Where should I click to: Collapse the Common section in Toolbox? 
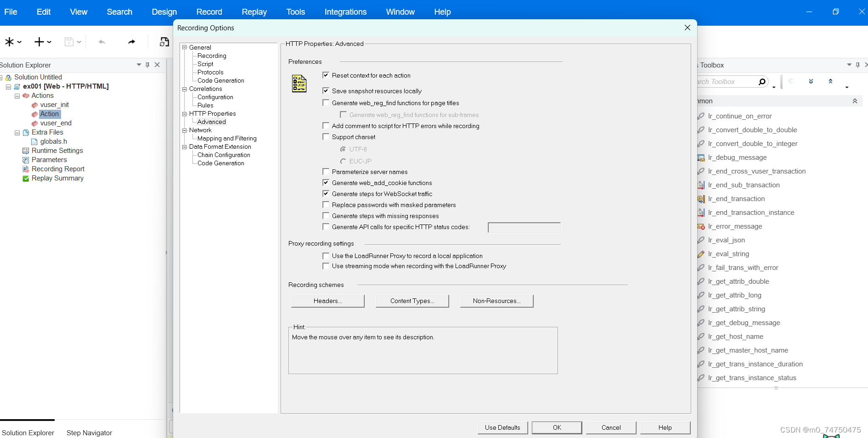click(855, 101)
